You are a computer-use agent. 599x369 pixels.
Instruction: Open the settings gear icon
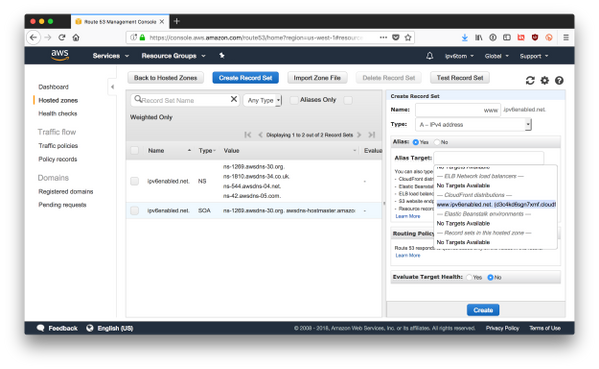[x=544, y=81]
